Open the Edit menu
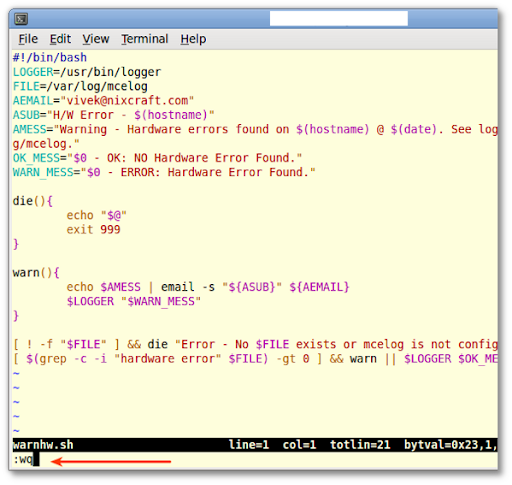 (60, 39)
